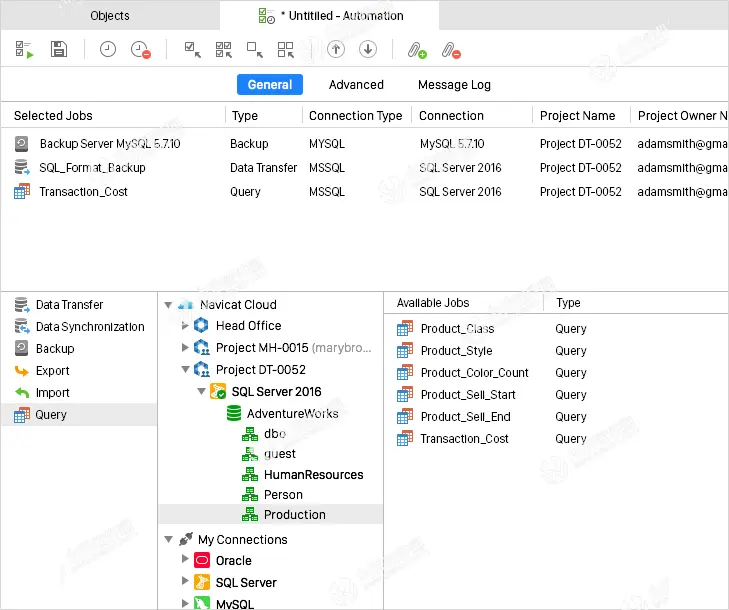Select Query job type in sidebar

pyautogui.click(x=79, y=414)
